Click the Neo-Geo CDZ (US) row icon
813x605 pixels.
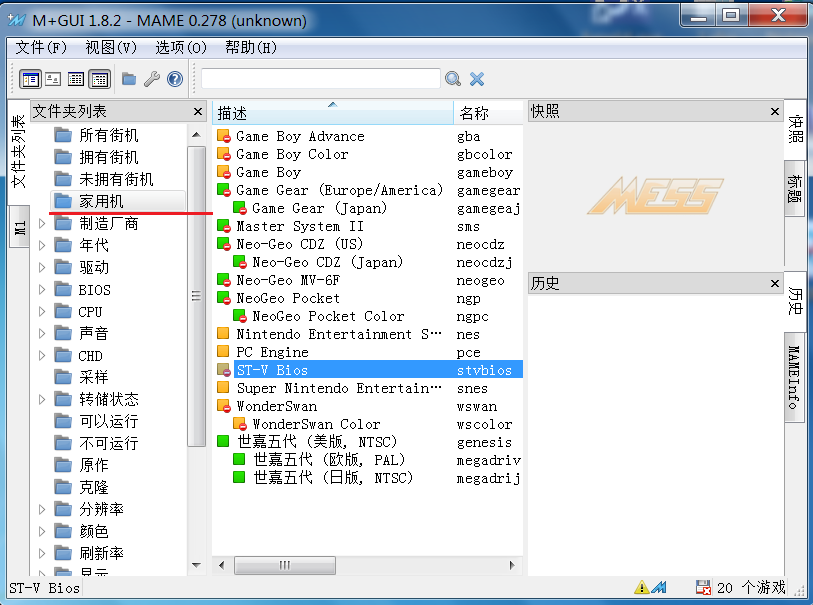pyautogui.click(x=223, y=244)
